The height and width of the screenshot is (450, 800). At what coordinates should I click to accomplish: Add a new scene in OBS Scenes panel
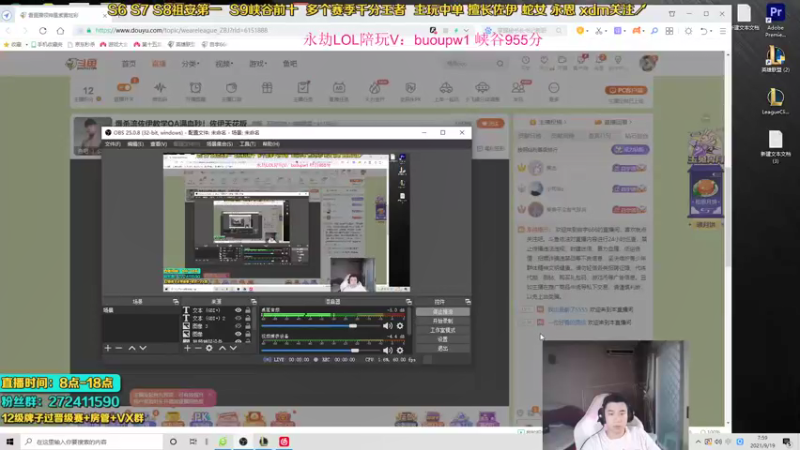(108, 348)
